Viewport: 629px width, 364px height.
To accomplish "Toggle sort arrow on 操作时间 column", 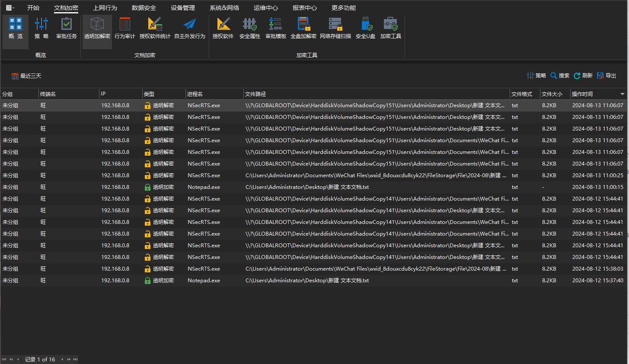I will [623, 94].
